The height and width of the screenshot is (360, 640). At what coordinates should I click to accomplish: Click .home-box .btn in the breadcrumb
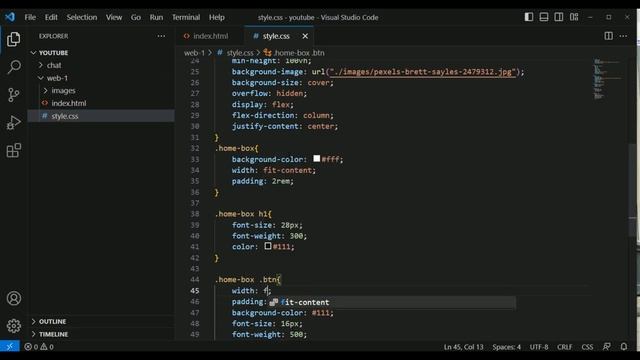point(299,53)
